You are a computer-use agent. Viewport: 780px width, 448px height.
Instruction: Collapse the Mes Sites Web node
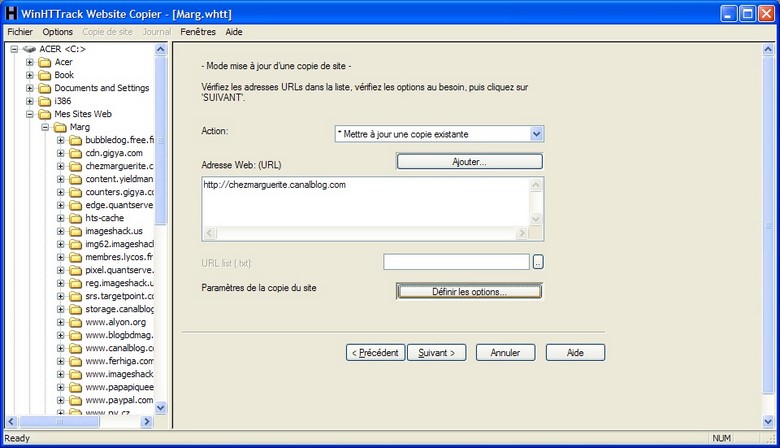pos(30,114)
